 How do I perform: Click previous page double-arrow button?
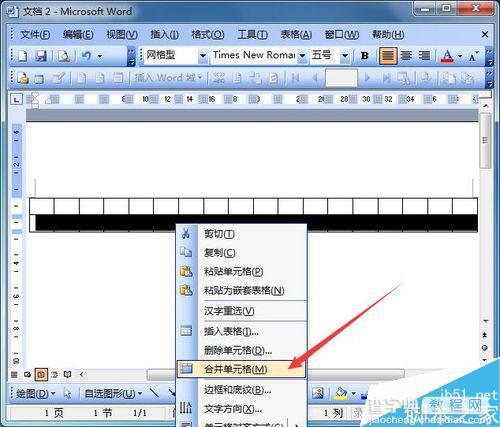(x=485, y=335)
